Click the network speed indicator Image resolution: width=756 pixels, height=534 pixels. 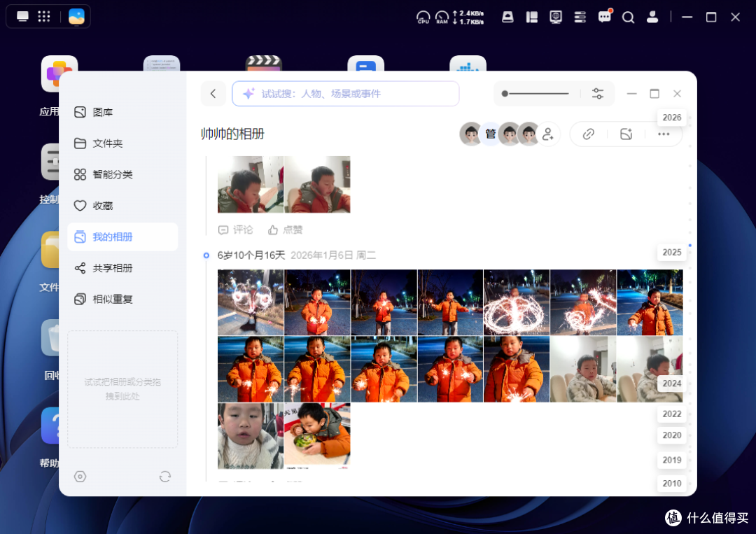click(x=468, y=17)
